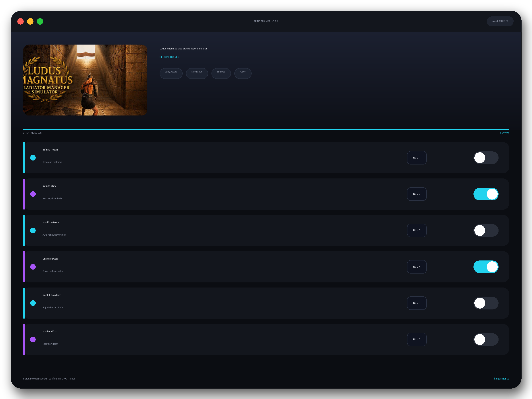Click the 'Toggle in real-time' description
The image size is (532, 399).
click(52, 162)
